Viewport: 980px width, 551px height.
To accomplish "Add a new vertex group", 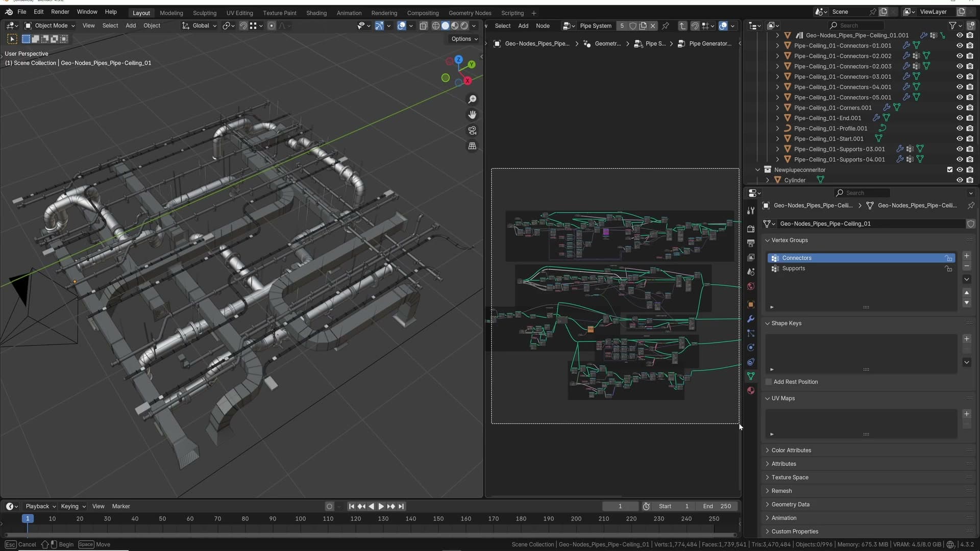I will [967, 256].
